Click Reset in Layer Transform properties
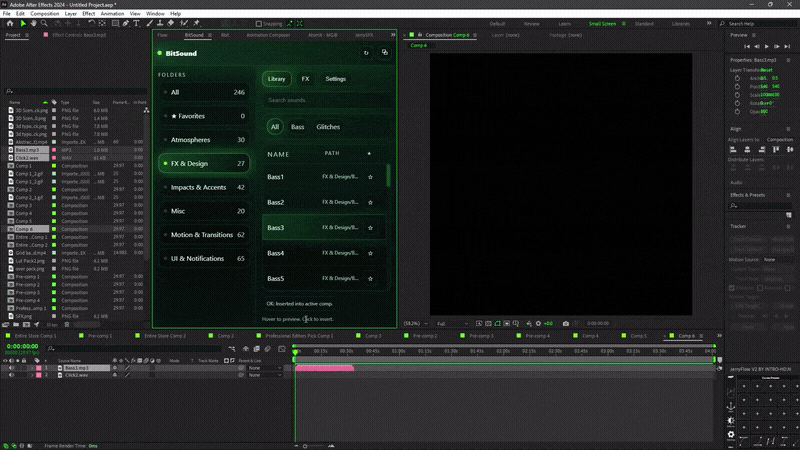Image resolution: width=800 pixels, height=450 pixels. [x=766, y=70]
